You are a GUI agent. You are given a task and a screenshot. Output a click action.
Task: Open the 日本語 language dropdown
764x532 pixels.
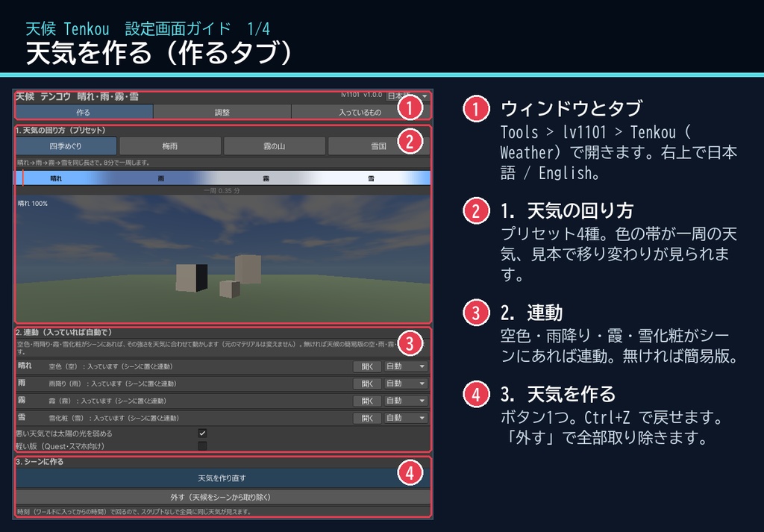[x=407, y=96]
